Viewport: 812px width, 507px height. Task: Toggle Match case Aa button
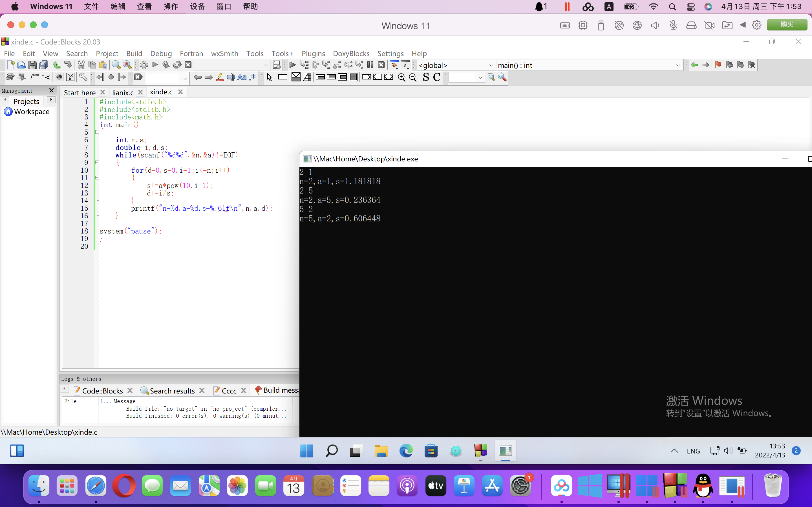[x=242, y=77]
